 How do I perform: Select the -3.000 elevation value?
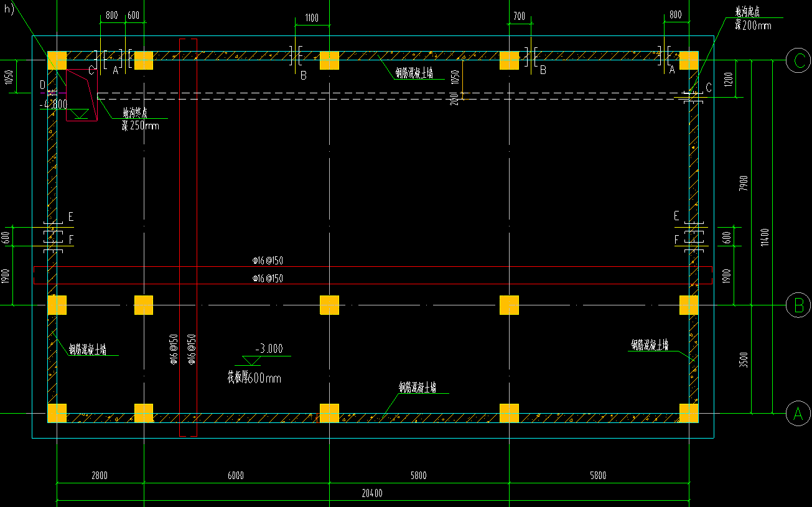point(269,348)
